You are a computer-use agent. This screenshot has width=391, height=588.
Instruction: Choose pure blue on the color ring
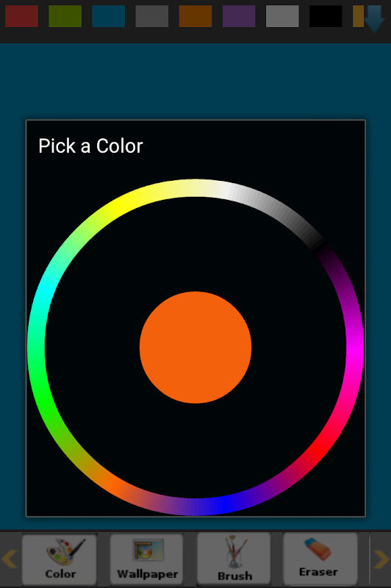click(x=223, y=505)
